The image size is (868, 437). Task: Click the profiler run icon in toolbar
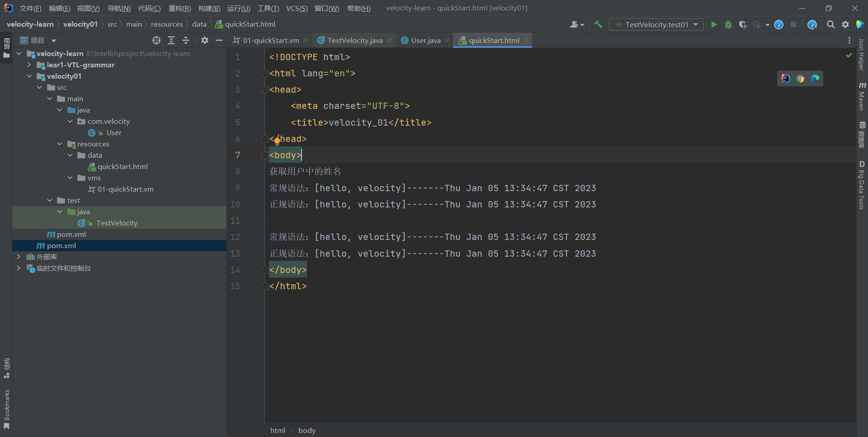point(757,24)
